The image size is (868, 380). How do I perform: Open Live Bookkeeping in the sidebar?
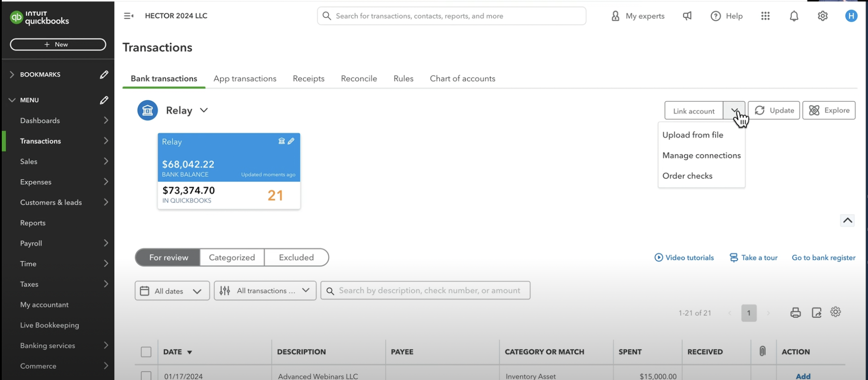[x=49, y=325]
